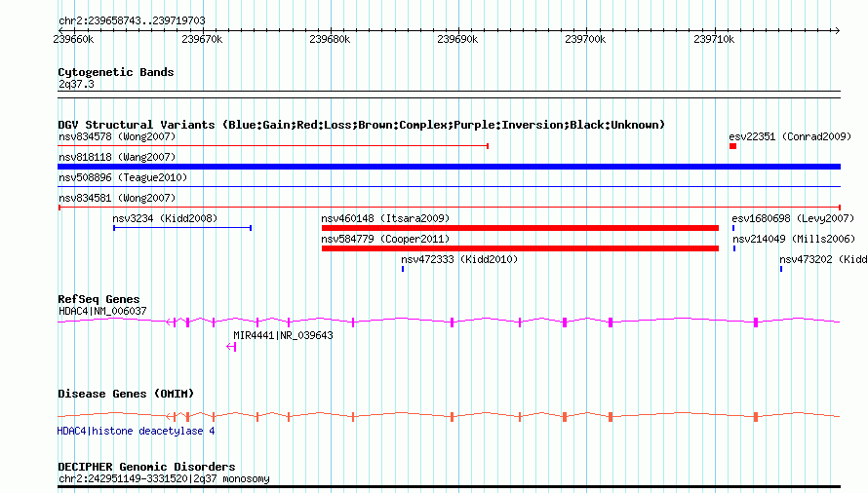Select the nsv460148 (Itsara2009) red loss bar
Viewport: 868px width, 493px height.
click(x=520, y=228)
